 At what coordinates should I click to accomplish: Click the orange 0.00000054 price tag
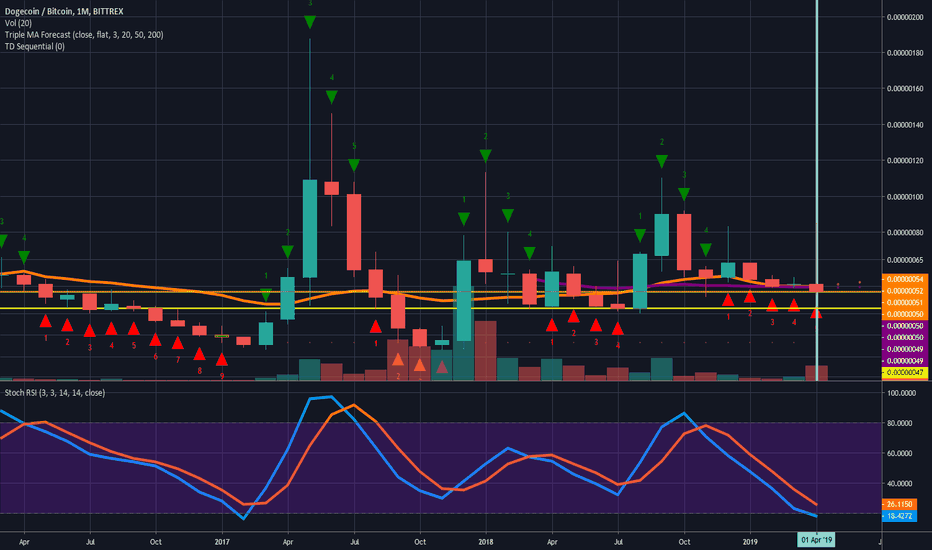point(905,279)
